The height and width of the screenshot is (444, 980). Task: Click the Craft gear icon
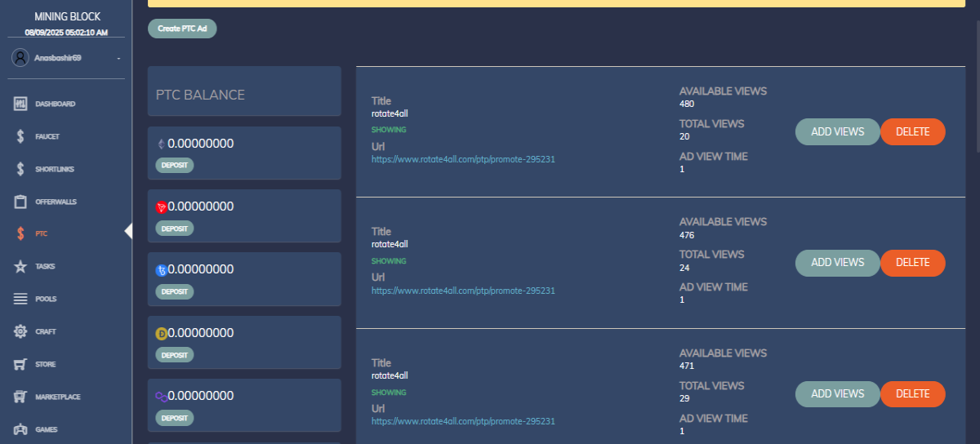tap(20, 331)
